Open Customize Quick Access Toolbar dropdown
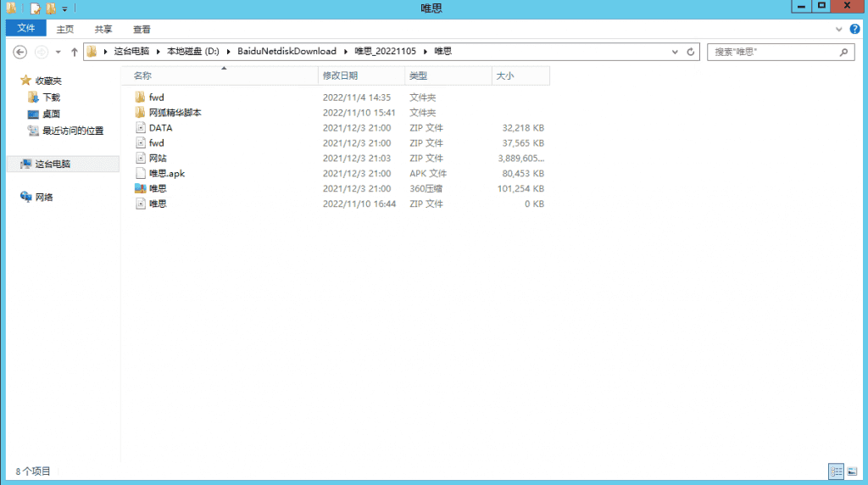Image resolution: width=868 pixels, height=485 pixels. [64, 8]
